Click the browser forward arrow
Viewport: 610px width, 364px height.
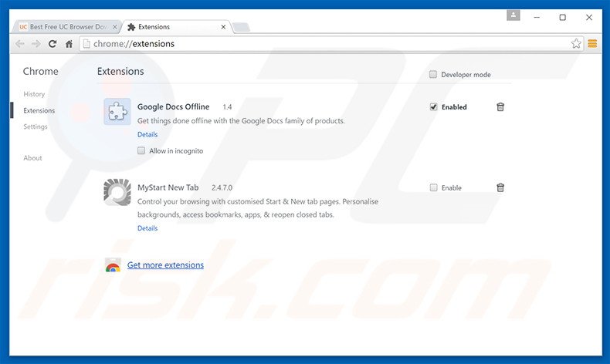pos(36,44)
